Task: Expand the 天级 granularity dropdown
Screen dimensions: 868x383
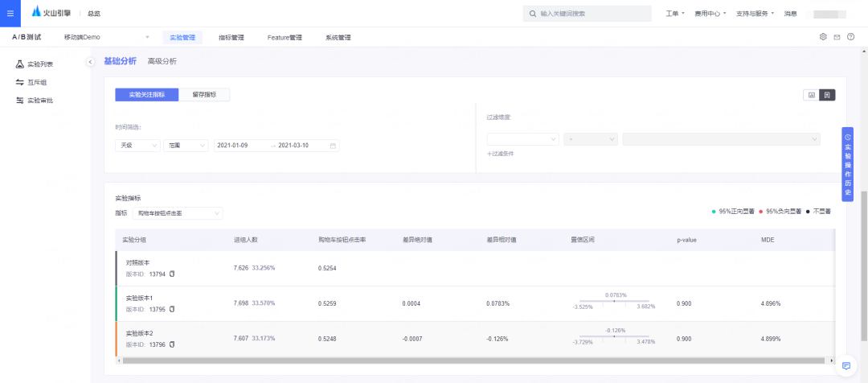Action: [138, 146]
